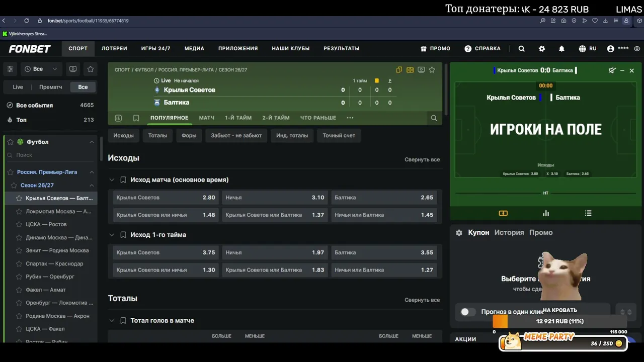Collapse the Футбол sport section
This screenshot has width=644, height=362.
click(92, 142)
